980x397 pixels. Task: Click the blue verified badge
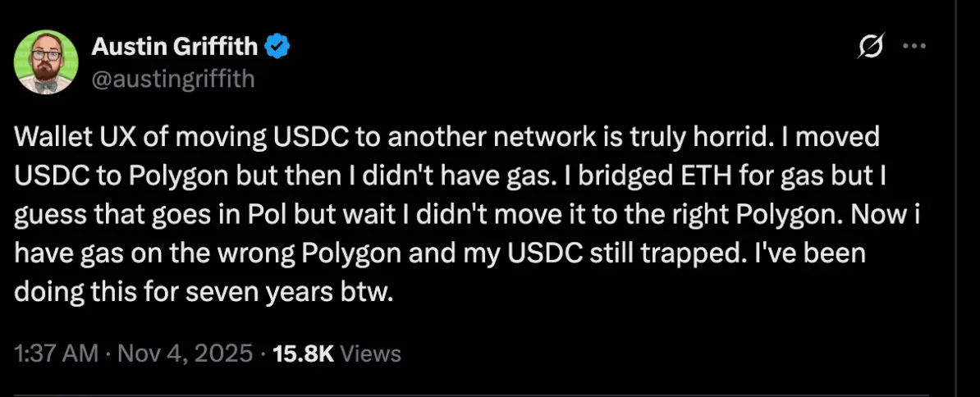coord(279,48)
